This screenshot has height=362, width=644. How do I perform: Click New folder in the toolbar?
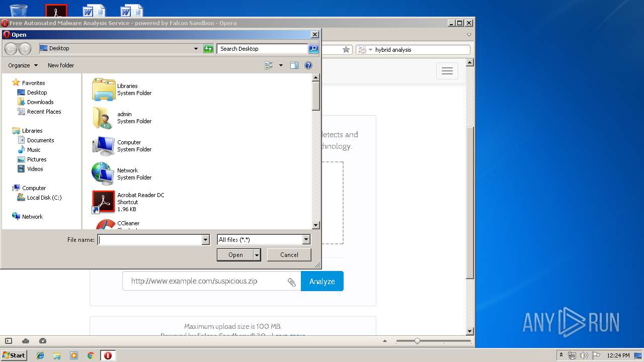click(x=61, y=65)
